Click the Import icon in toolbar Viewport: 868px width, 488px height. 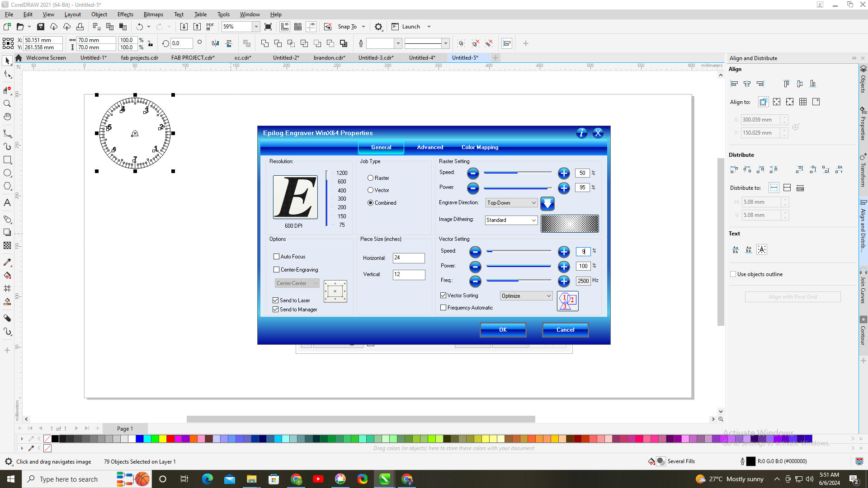tap(184, 27)
